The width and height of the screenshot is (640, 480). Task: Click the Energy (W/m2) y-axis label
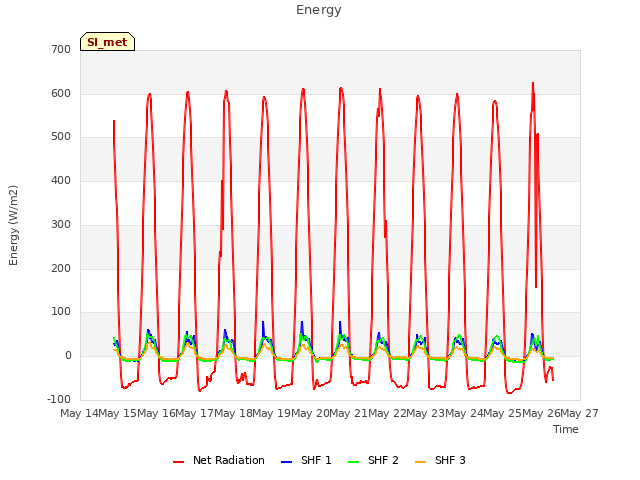(x=13, y=225)
